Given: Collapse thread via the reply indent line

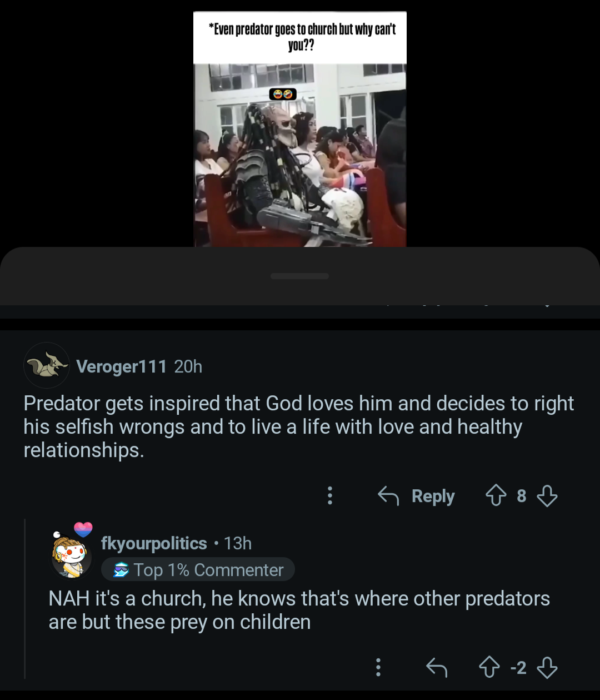Looking at the screenshot, I should [x=25, y=599].
